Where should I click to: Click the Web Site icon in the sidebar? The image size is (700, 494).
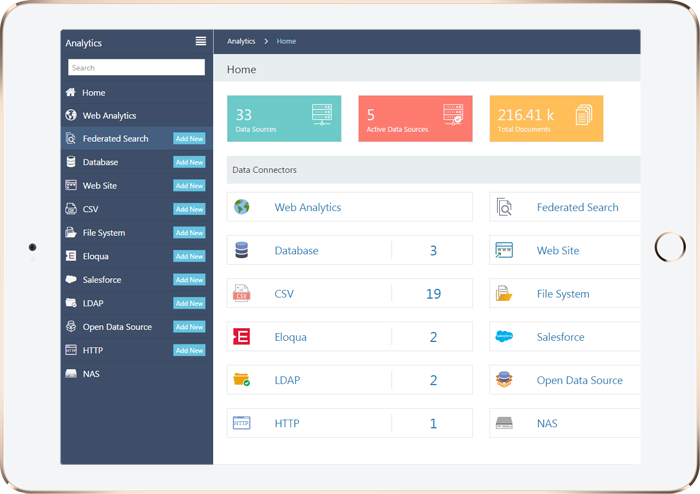tap(71, 185)
